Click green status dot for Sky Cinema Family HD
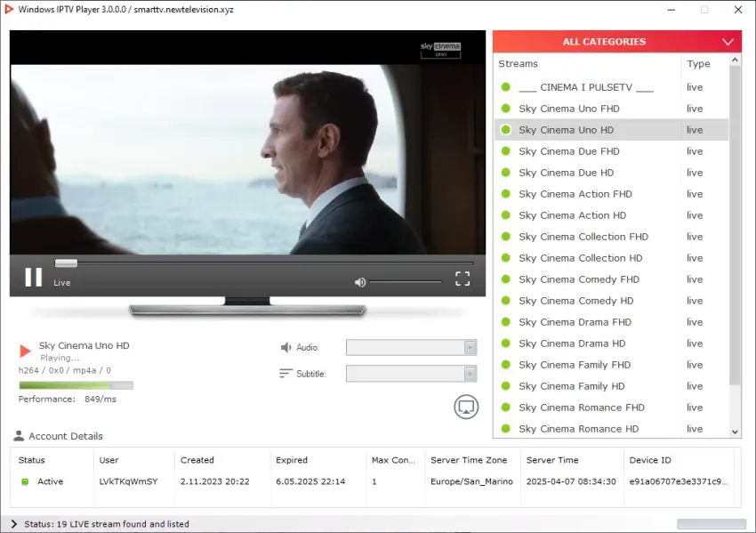756x533 pixels. (506, 386)
